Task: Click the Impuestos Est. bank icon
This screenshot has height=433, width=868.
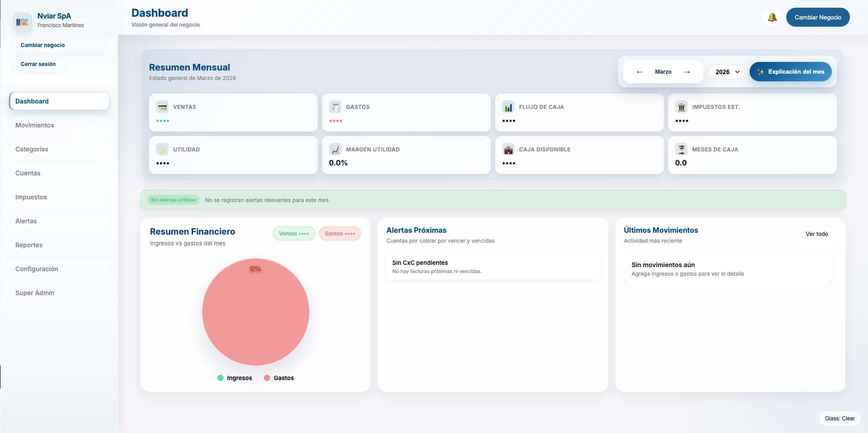Action: [x=681, y=107]
